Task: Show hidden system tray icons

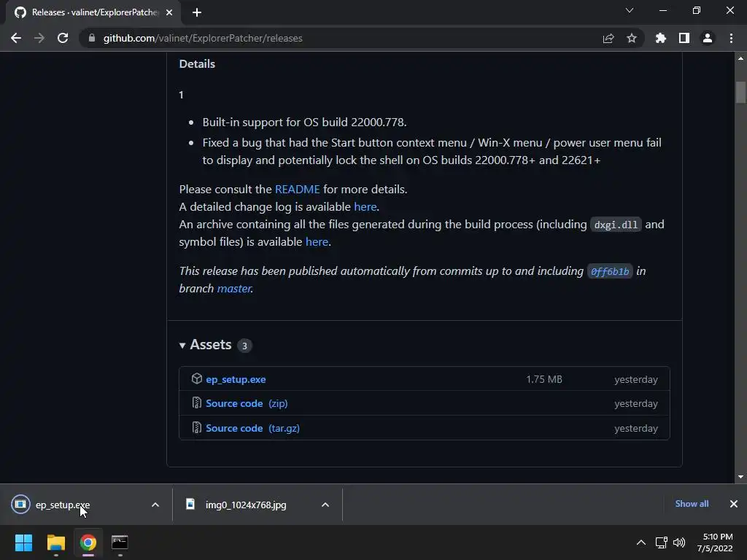Action: click(641, 542)
